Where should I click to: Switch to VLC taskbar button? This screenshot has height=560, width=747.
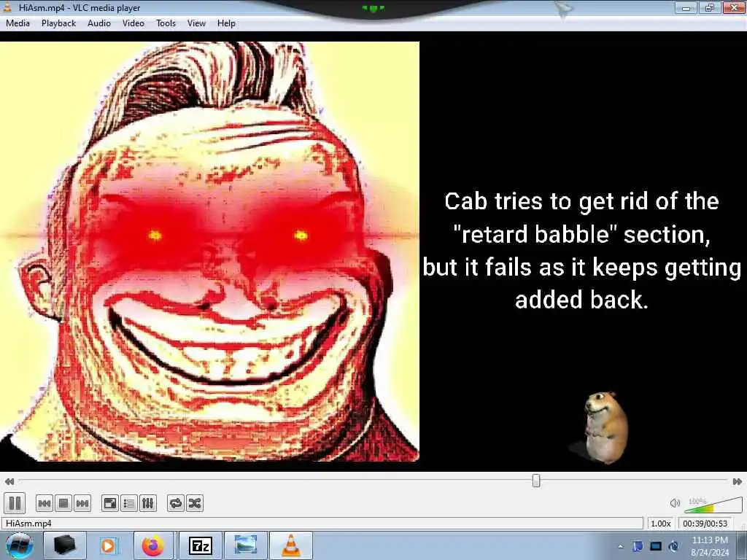click(x=291, y=545)
